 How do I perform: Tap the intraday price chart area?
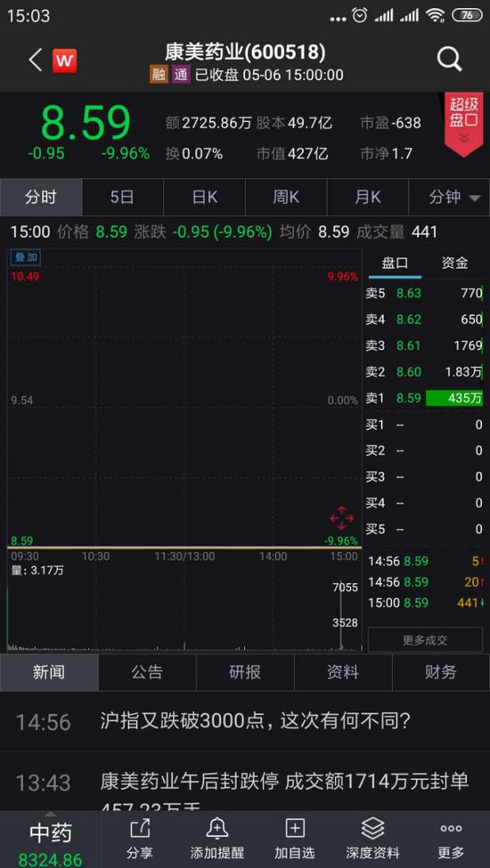pyautogui.click(x=184, y=399)
